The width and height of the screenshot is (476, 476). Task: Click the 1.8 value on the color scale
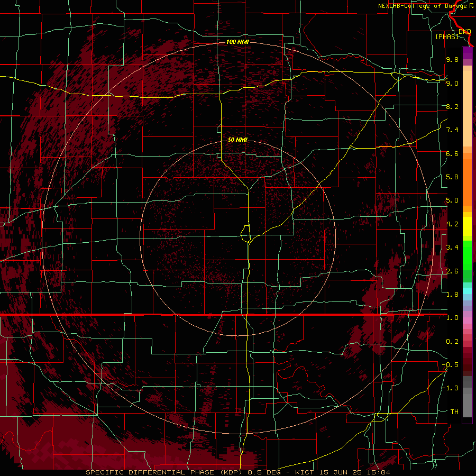[452, 295]
